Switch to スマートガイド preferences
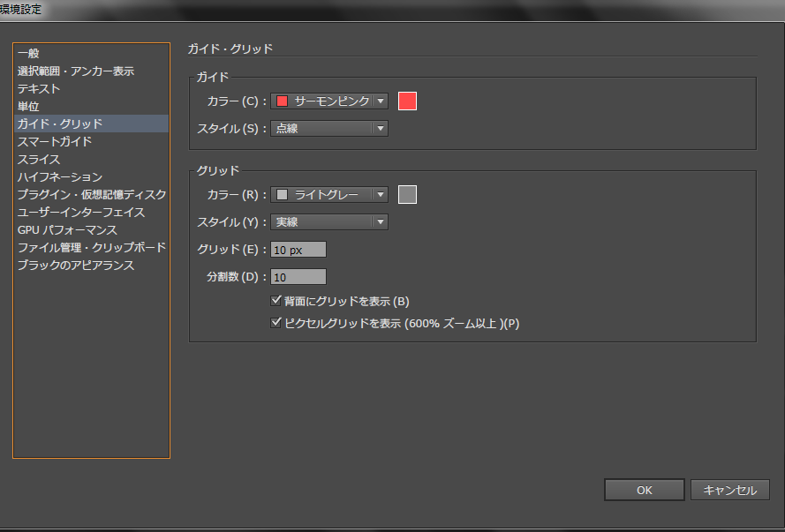 point(91,141)
